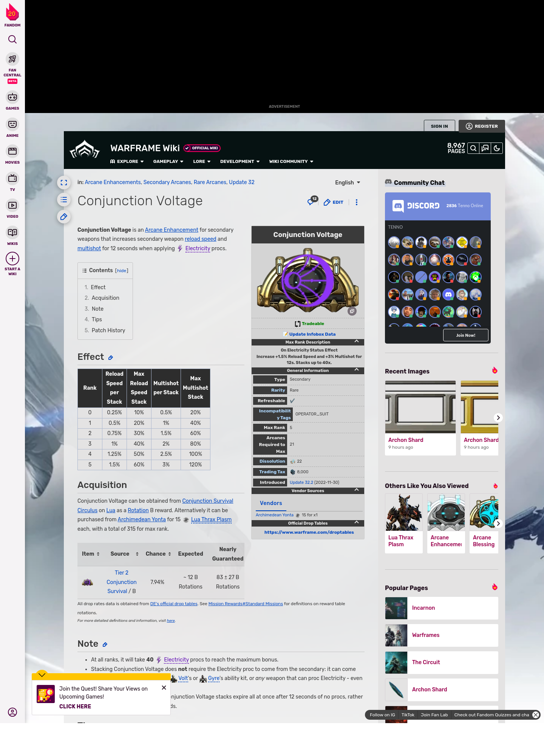The width and height of the screenshot is (544, 756).
Task: Jump to Acquisition in contents
Action: pos(105,298)
